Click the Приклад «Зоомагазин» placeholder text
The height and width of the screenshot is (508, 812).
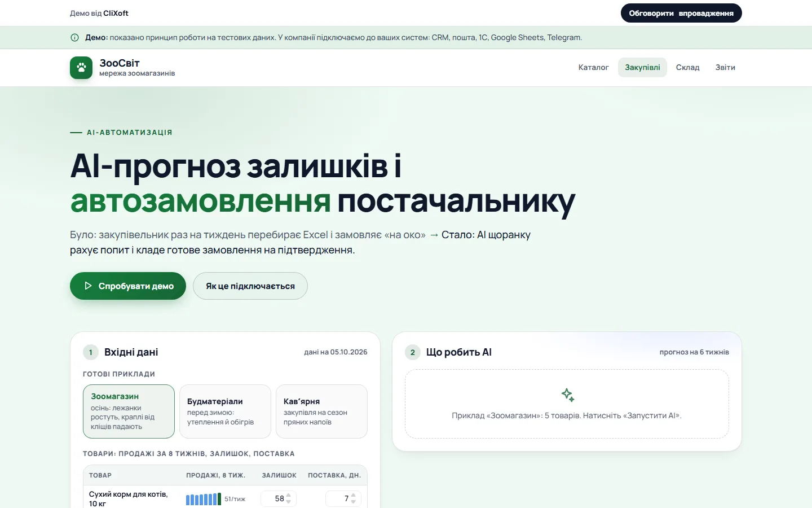click(x=567, y=415)
